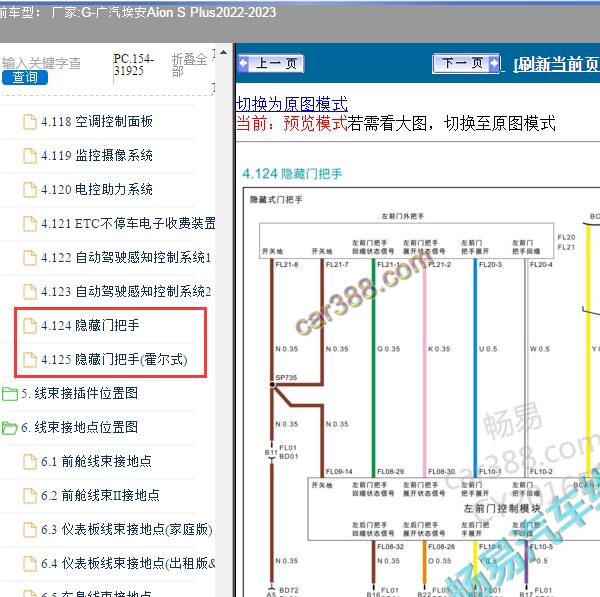The width and height of the screenshot is (600, 597).
Task: Open 4.121 ETC不停车电子收费装置 entry
Action: point(128,223)
